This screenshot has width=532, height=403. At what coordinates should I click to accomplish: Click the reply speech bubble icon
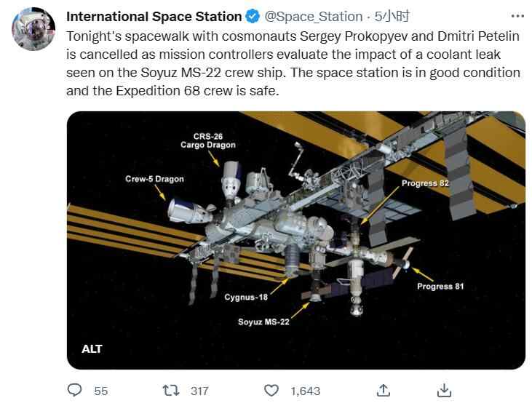coord(75,391)
